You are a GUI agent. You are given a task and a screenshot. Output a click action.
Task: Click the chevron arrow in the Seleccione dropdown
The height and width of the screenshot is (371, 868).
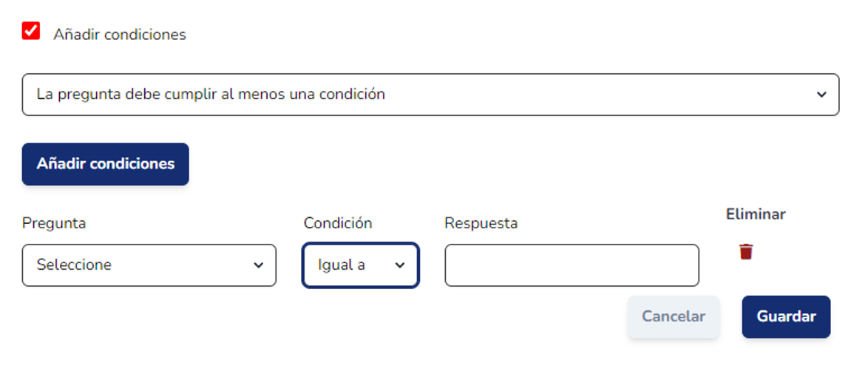click(x=258, y=265)
